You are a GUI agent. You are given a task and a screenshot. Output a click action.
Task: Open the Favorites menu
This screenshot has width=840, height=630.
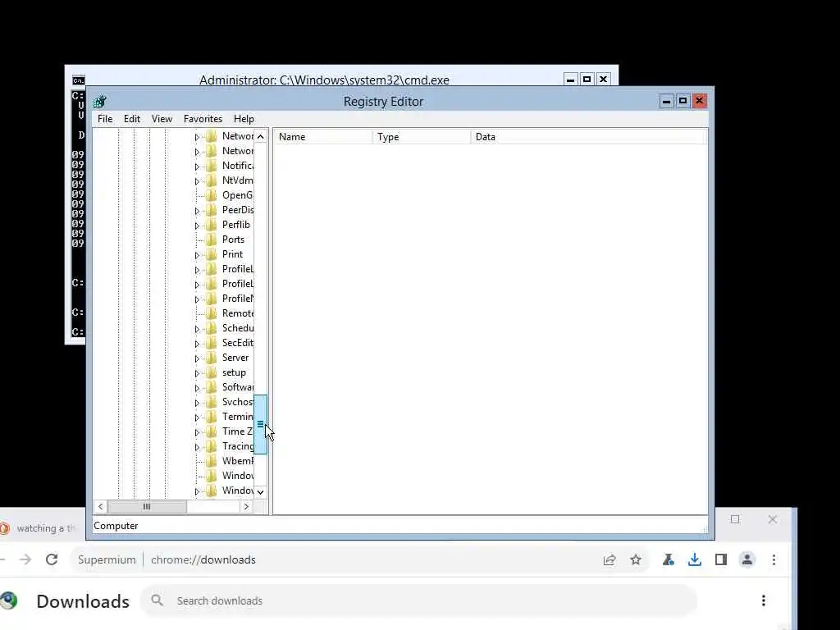point(203,119)
